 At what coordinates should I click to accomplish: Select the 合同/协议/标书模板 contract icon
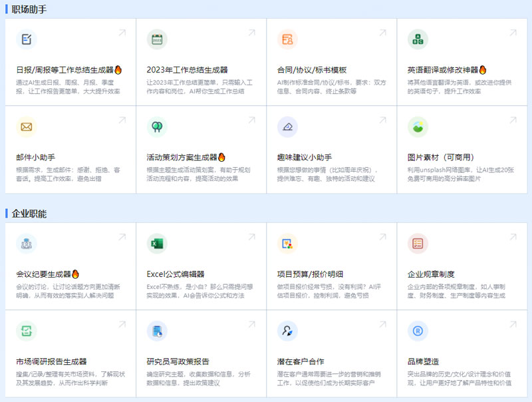tap(287, 40)
